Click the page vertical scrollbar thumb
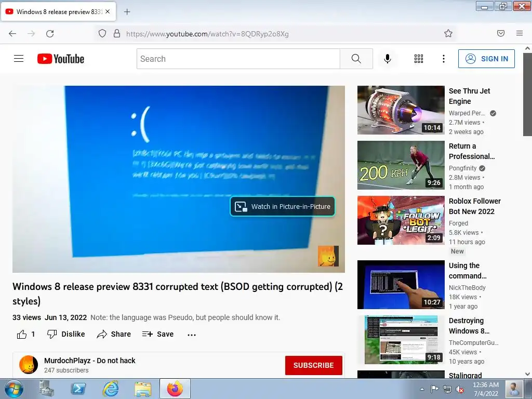This screenshot has height=399, width=532. pyautogui.click(x=527, y=94)
